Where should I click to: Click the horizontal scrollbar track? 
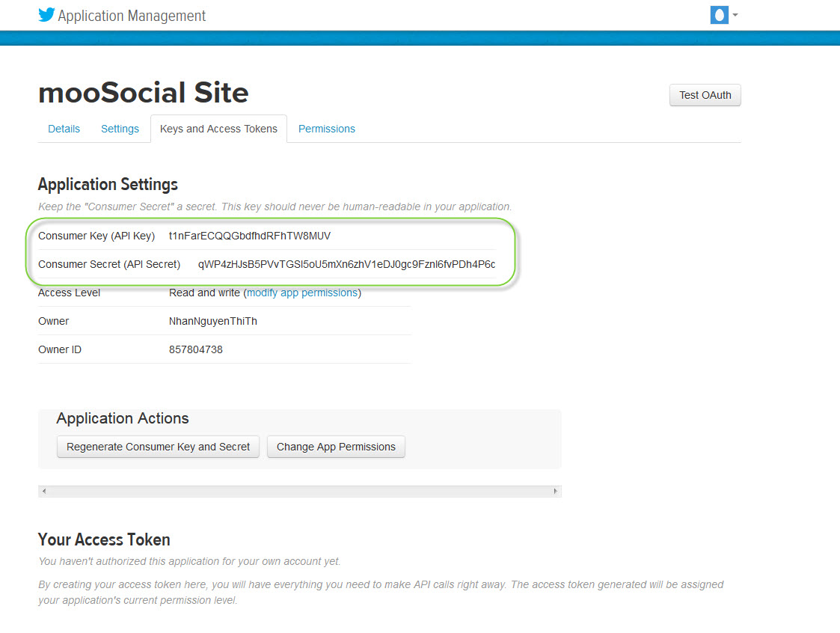[299, 492]
